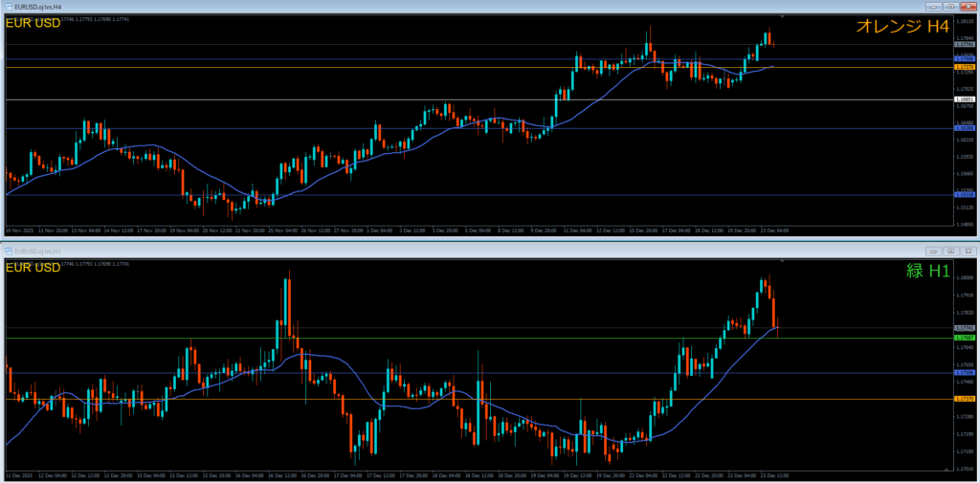Click the 1.18000 value on the H1 price scale
The image size is (980, 483).
pos(964,277)
